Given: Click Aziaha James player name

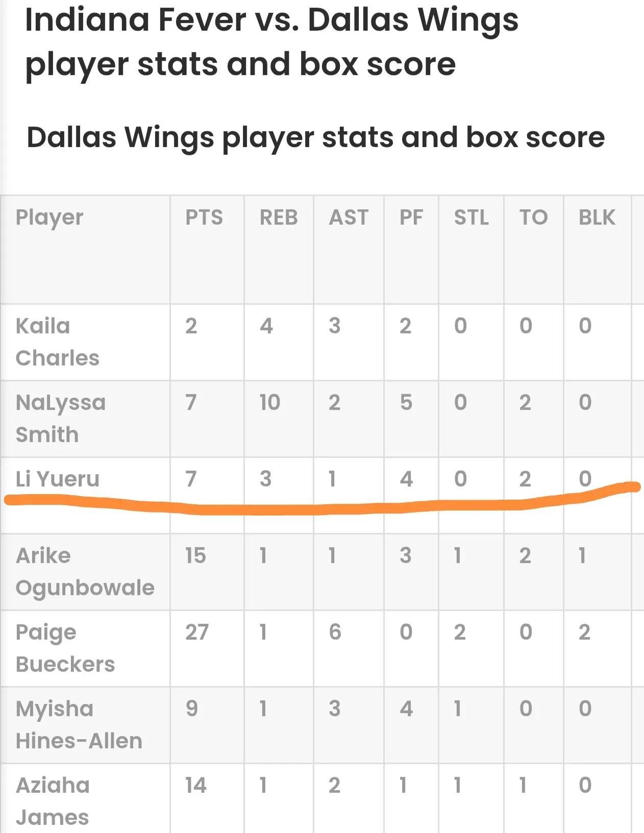Looking at the screenshot, I should [53, 801].
